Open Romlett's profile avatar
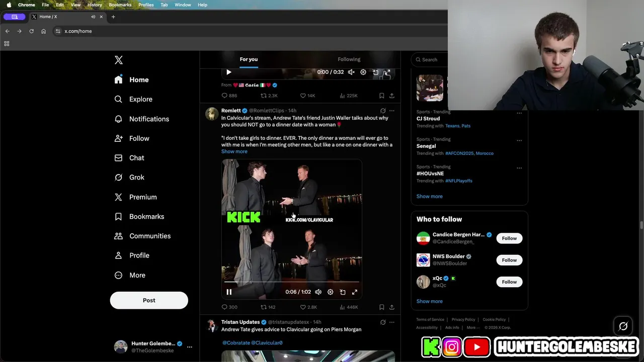 [x=212, y=114]
